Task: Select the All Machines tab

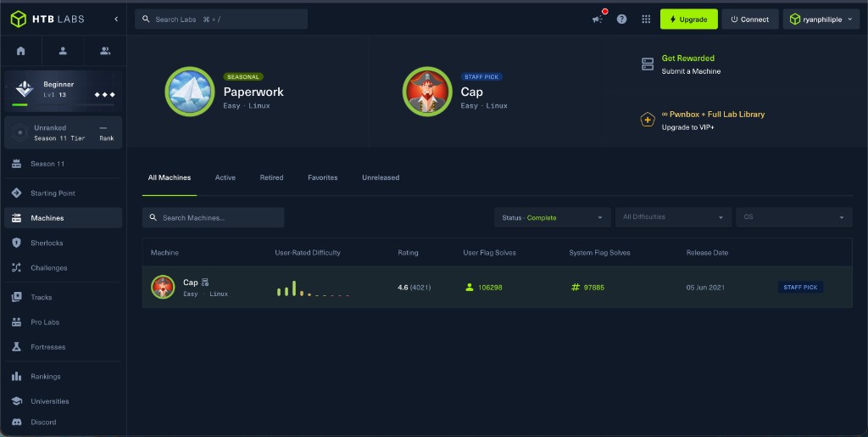Action: [x=170, y=178]
